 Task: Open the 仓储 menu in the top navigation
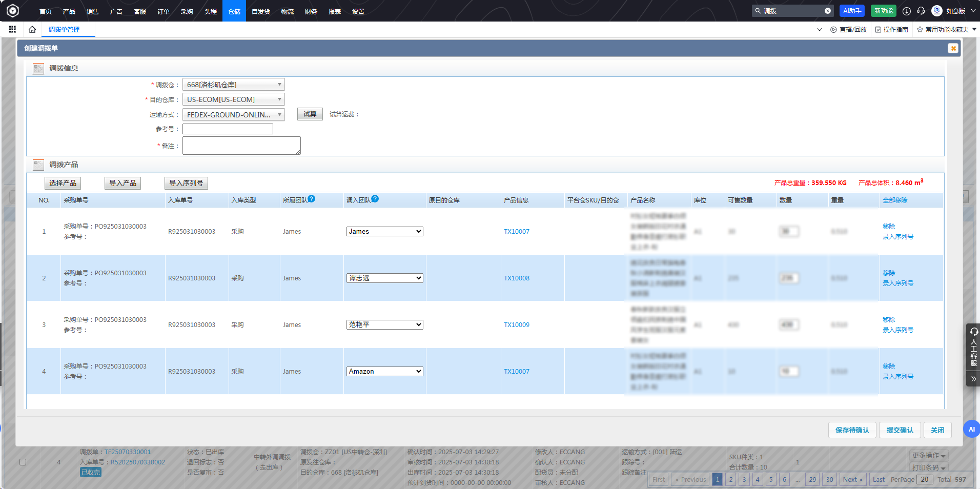pos(234,11)
